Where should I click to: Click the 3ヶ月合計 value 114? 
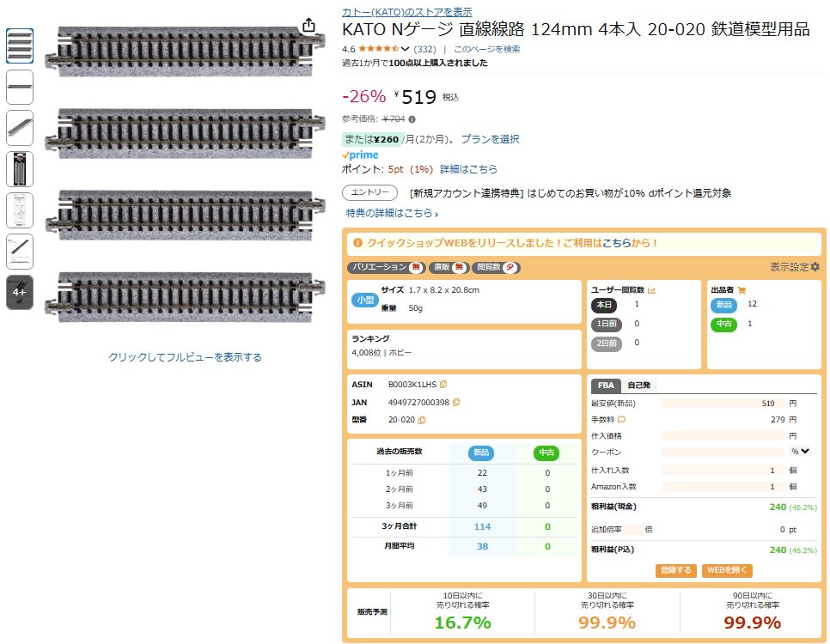pyautogui.click(x=482, y=526)
